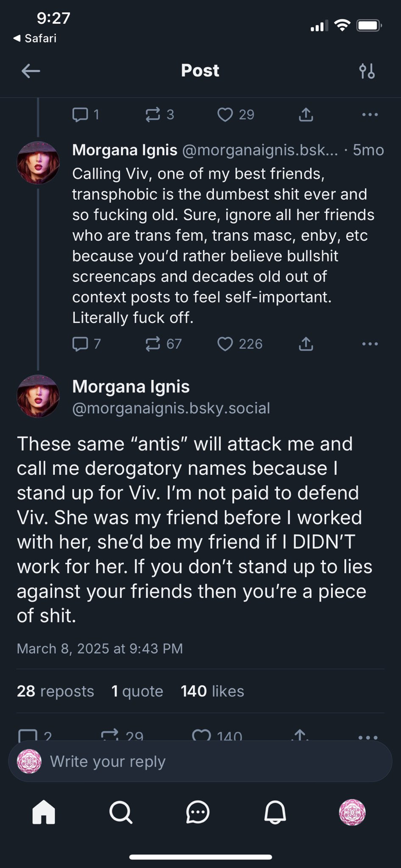The width and height of the screenshot is (401, 868).
Task: Go to Home tab
Action: pyautogui.click(x=44, y=812)
